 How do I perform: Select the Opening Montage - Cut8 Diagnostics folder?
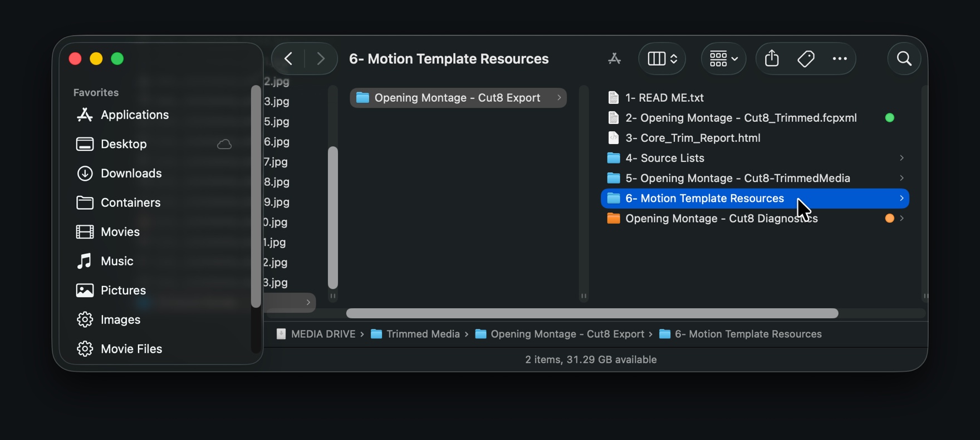click(755, 218)
